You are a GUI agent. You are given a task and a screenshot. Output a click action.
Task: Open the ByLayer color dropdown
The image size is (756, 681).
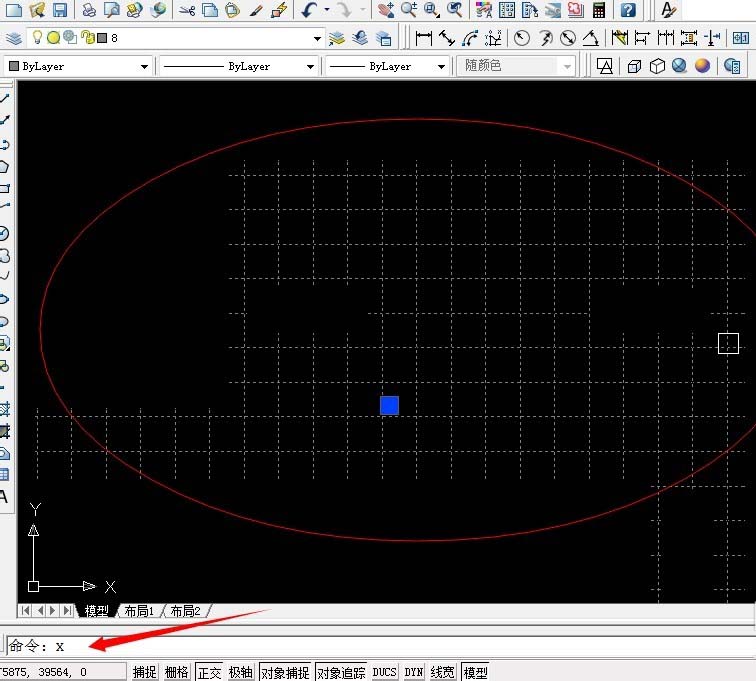point(145,66)
